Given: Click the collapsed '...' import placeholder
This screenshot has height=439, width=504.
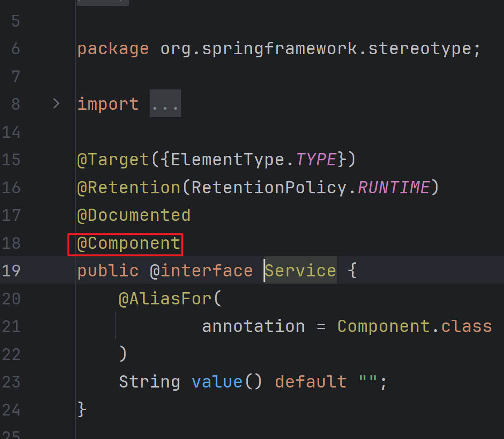Looking at the screenshot, I should click(x=165, y=104).
